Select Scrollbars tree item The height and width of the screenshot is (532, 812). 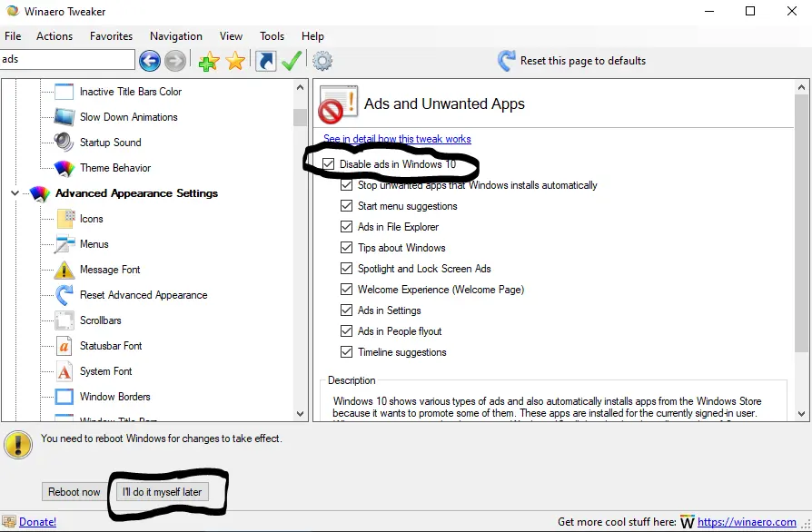point(101,320)
